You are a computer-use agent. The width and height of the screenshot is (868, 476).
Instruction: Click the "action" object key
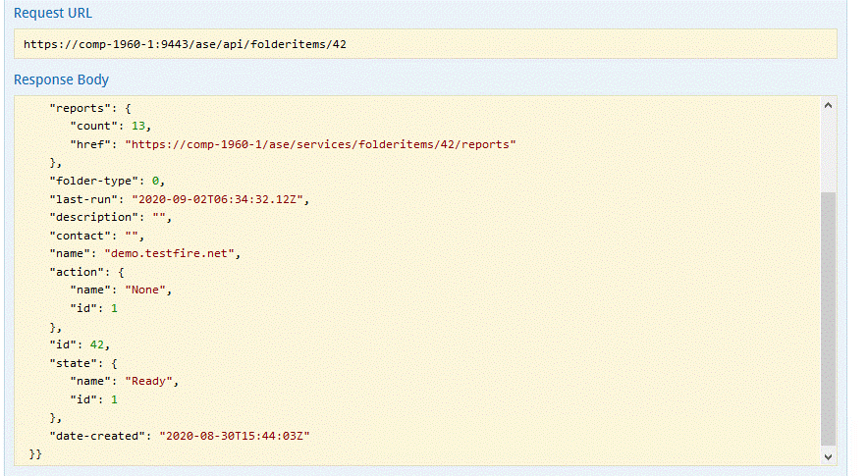pyautogui.click(x=75, y=272)
